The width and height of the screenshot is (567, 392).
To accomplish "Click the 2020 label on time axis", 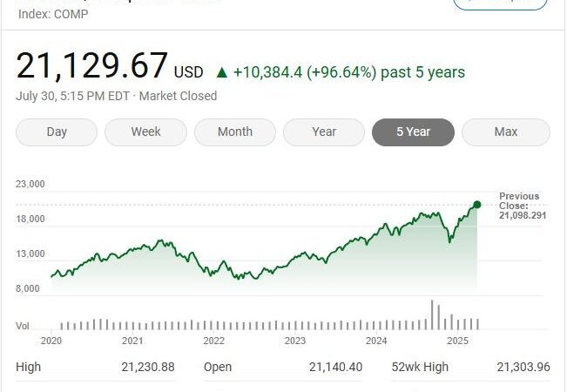I will (x=51, y=341).
